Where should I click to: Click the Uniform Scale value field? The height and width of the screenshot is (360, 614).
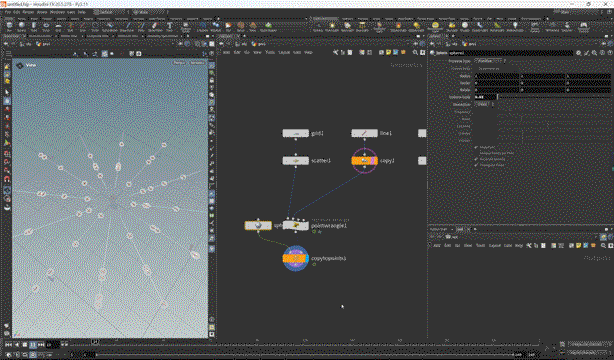click(485, 97)
